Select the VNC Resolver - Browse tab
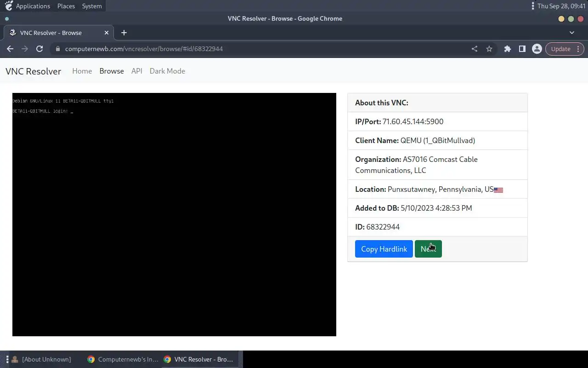This screenshot has height=368, width=588. (x=59, y=33)
